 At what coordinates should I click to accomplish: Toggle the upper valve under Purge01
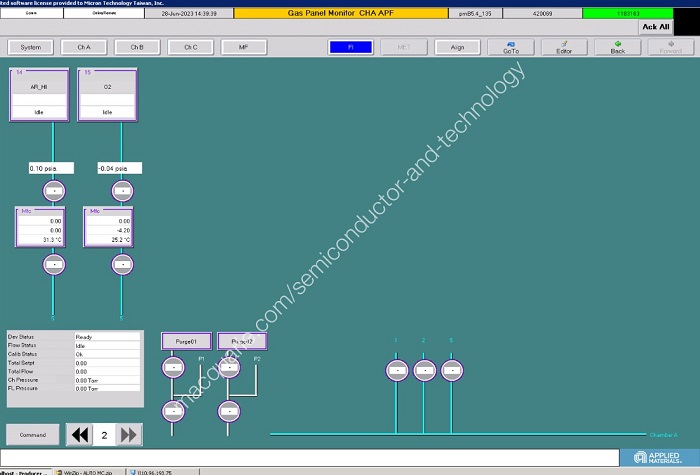[174, 370]
